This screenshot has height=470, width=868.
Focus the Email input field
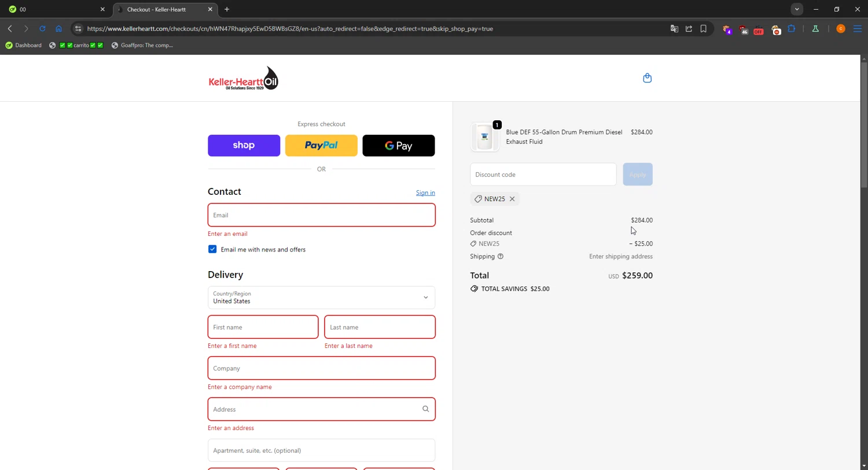[321, 215]
